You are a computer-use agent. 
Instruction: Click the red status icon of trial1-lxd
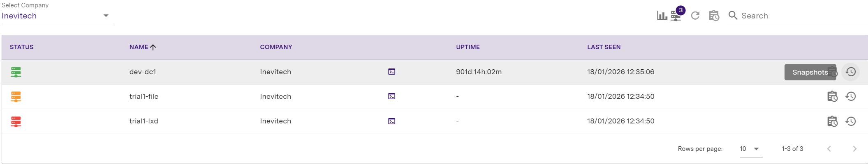pos(16,121)
